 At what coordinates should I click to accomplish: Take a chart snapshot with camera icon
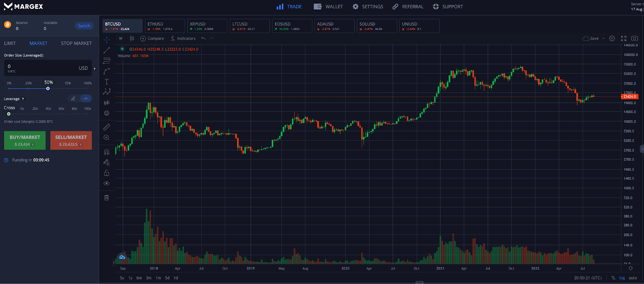click(634, 38)
